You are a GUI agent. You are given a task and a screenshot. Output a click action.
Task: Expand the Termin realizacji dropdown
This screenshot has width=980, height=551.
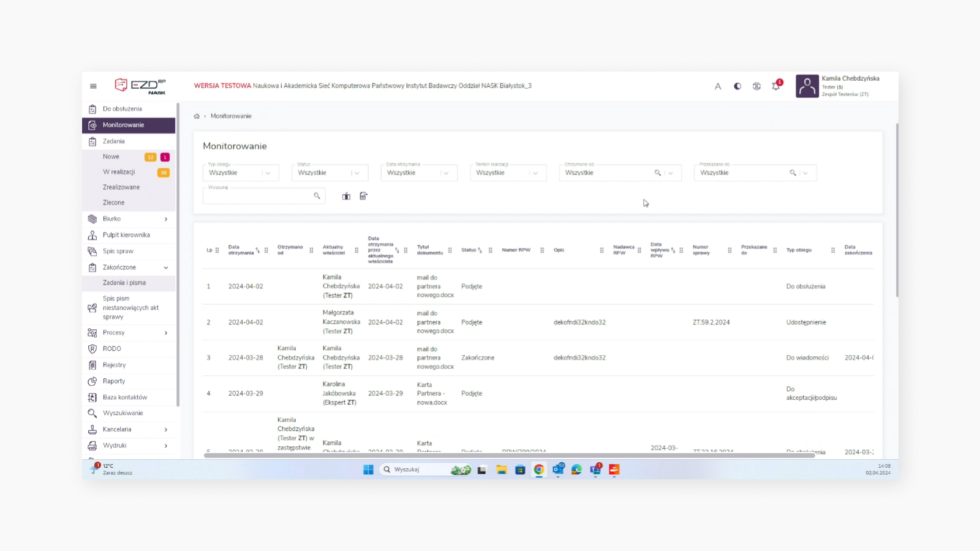click(x=508, y=173)
